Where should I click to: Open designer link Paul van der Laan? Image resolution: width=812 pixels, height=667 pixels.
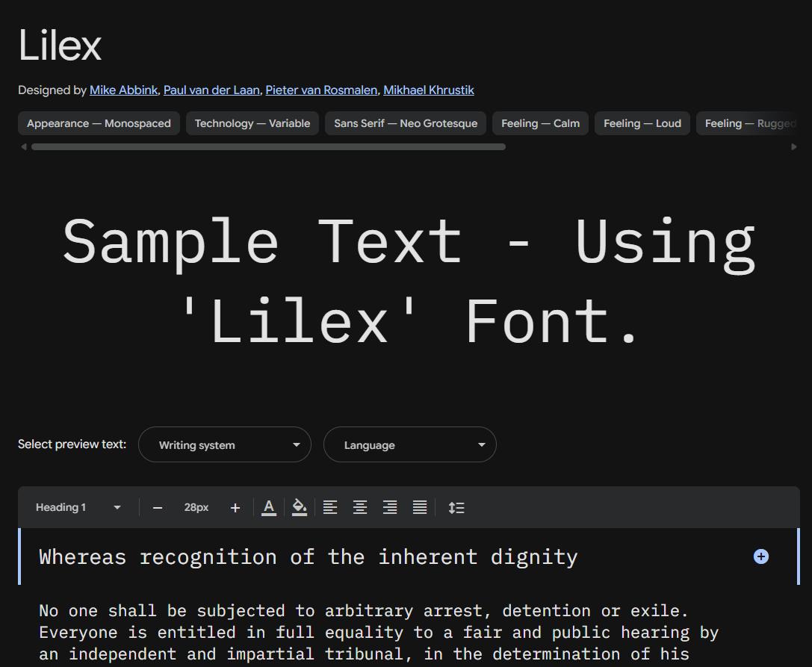pos(211,90)
